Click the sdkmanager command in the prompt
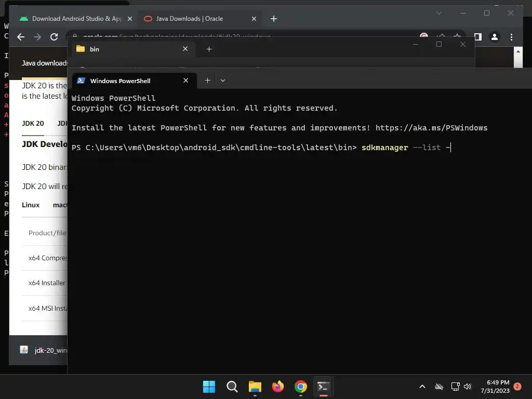 pos(385,148)
